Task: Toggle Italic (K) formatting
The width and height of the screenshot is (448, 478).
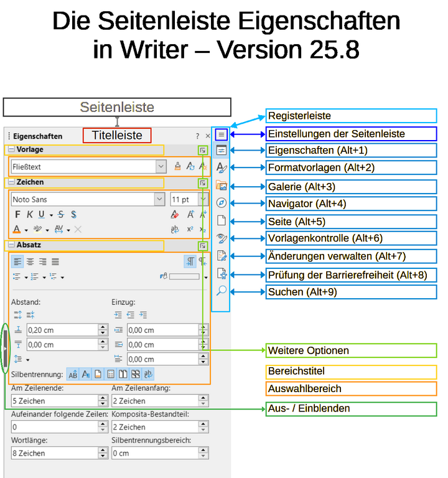Action: [30, 215]
